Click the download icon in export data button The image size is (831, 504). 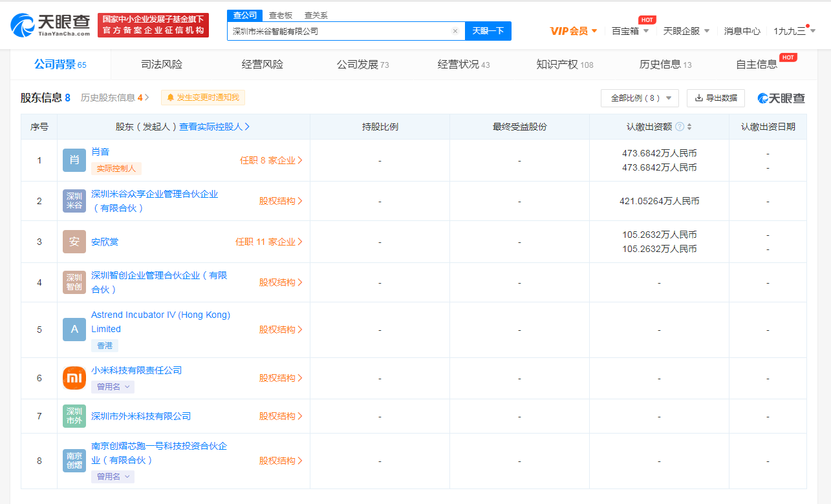click(x=698, y=98)
